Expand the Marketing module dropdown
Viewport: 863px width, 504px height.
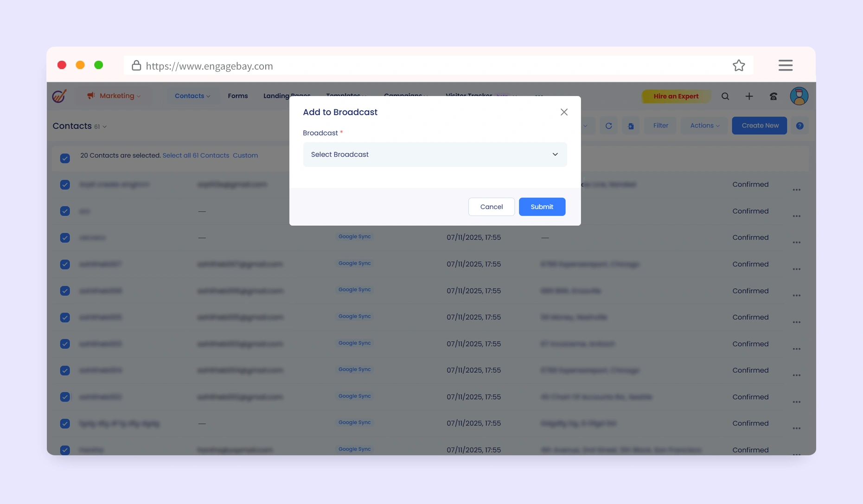[114, 96]
